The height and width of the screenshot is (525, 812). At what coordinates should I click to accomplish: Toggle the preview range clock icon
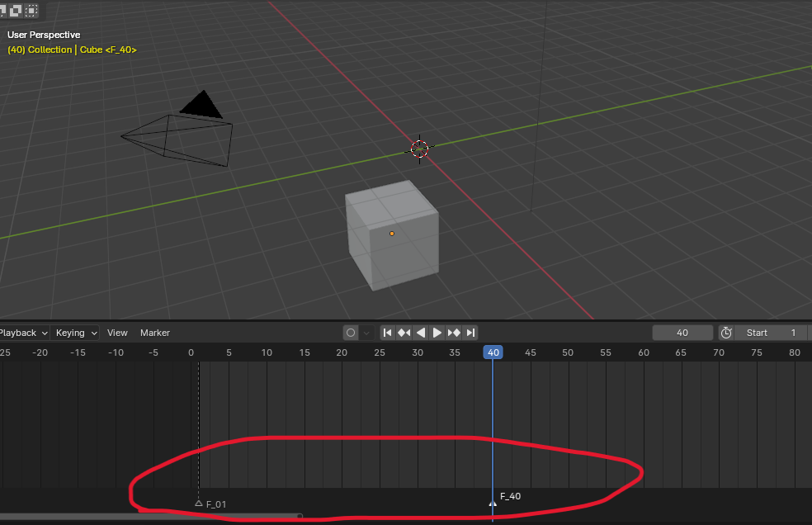[x=726, y=333]
